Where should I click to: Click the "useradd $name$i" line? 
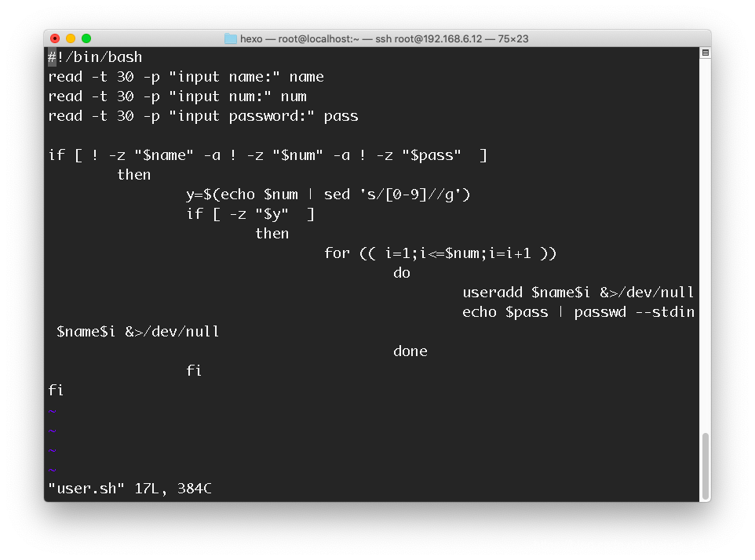point(578,293)
